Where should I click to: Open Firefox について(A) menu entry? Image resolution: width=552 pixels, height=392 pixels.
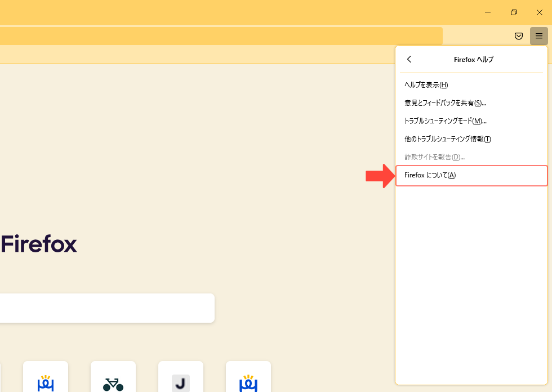(471, 175)
